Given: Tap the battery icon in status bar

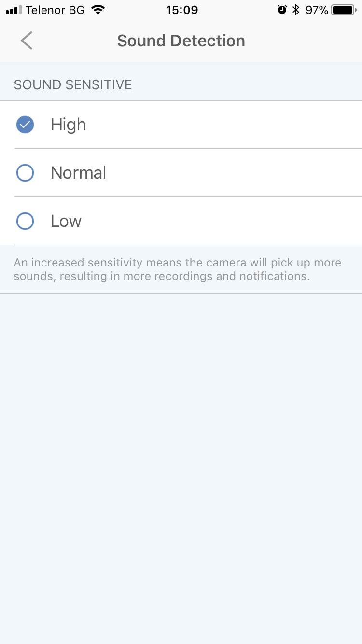Looking at the screenshot, I should pyautogui.click(x=343, y=10).
